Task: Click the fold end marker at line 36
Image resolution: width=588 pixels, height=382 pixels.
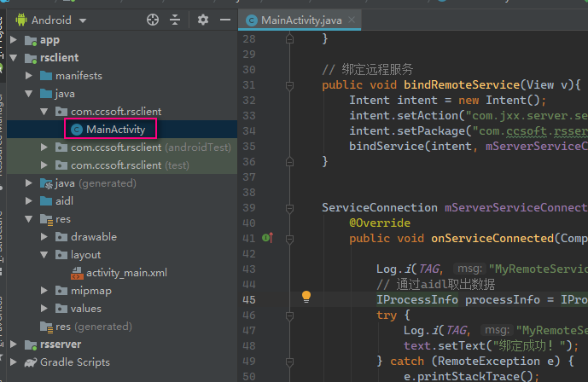Action: click(289, 161)
